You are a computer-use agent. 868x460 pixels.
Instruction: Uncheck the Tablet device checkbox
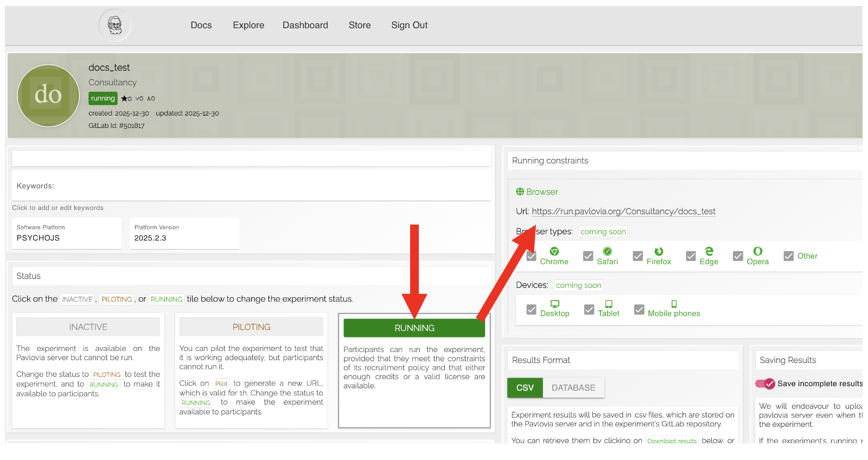[x=589, y=310]
